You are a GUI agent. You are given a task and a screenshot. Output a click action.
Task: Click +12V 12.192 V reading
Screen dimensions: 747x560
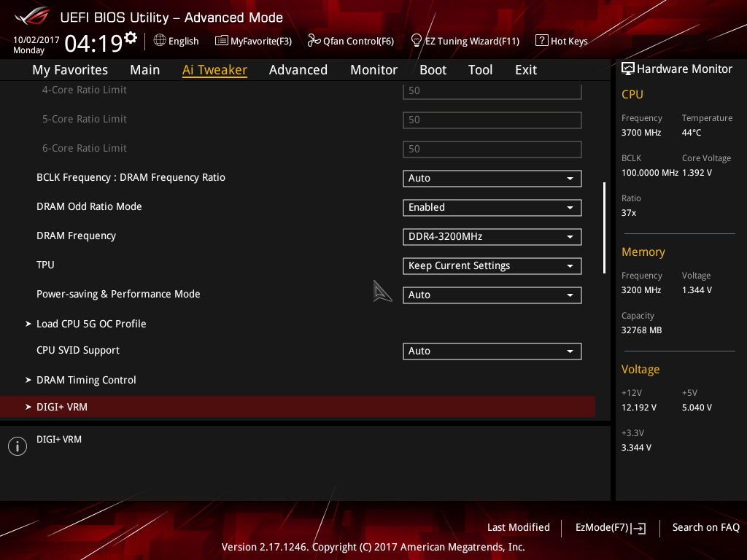pyautogui.click(x=639, y=408)
